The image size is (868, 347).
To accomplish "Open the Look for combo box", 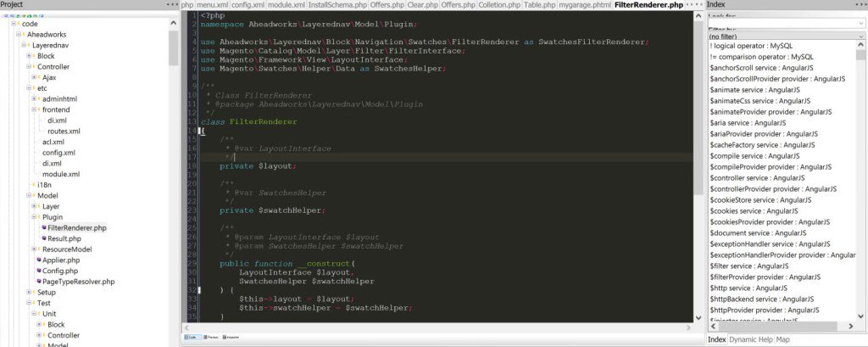I will 786,23.
